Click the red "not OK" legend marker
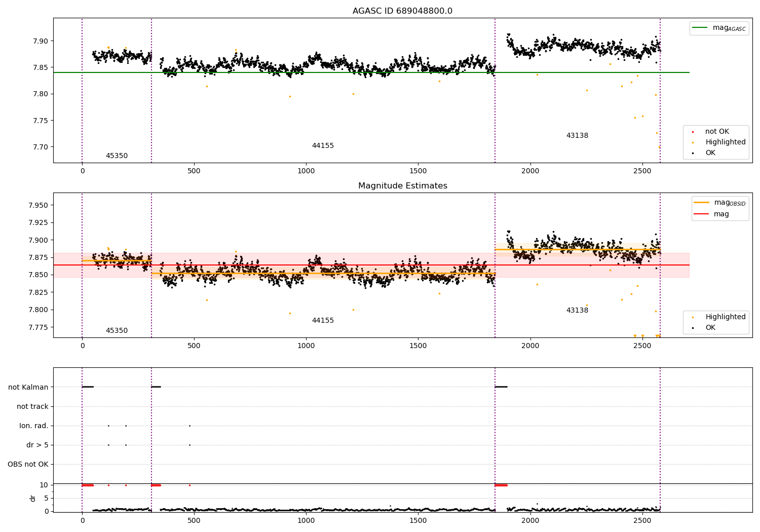 [x=693, y=132]
